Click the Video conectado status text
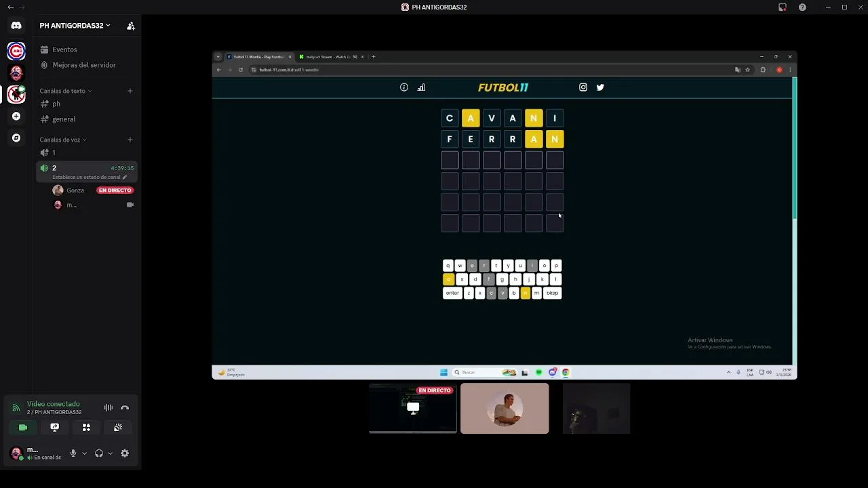The height and width of the screenshot is (488, 868). [x=54, y=404]
